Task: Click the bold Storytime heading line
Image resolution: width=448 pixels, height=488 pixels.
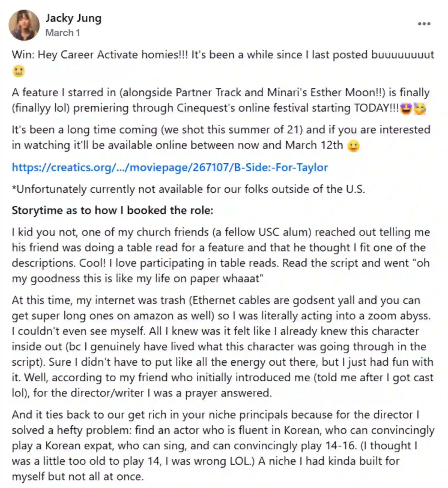Action: [x=112, y=210]
